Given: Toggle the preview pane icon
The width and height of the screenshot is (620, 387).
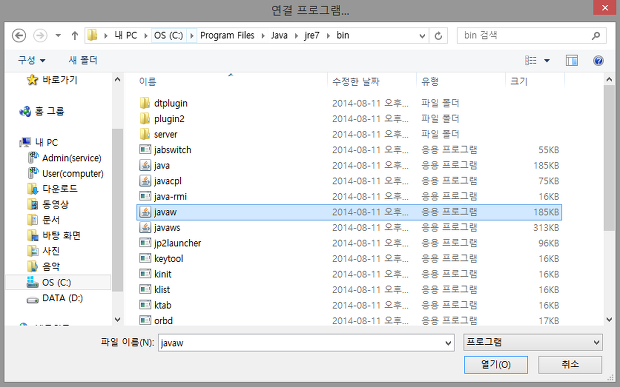Looking at the screenshot, I should (572, 60).
